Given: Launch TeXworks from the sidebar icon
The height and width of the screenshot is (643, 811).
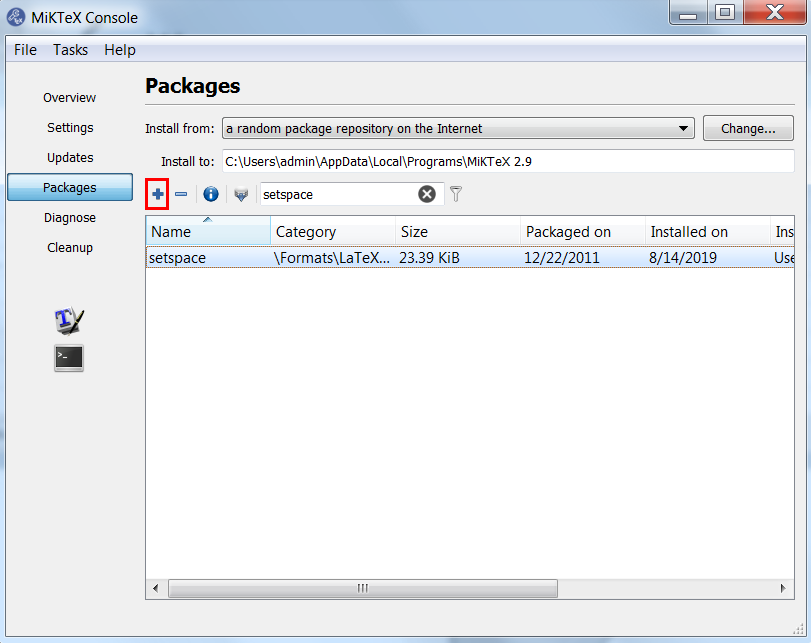Looking at the screenshot, I should (69, 321).
